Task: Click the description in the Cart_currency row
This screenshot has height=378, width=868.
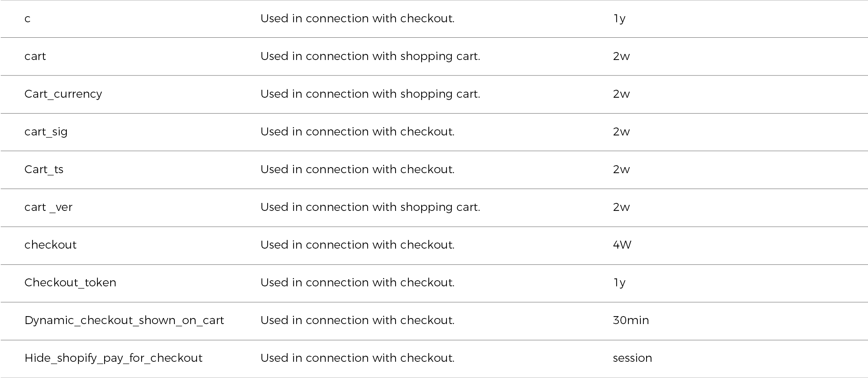Action: [370, 94]
